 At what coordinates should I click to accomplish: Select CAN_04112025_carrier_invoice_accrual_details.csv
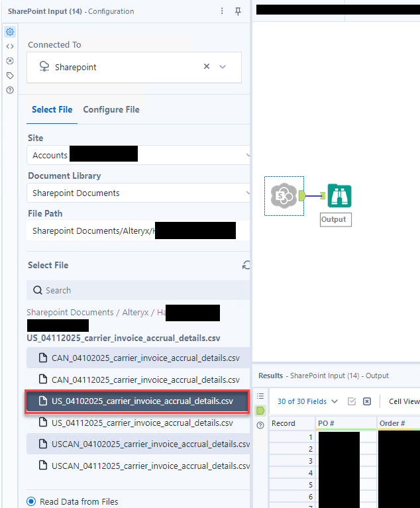point(138,380)
